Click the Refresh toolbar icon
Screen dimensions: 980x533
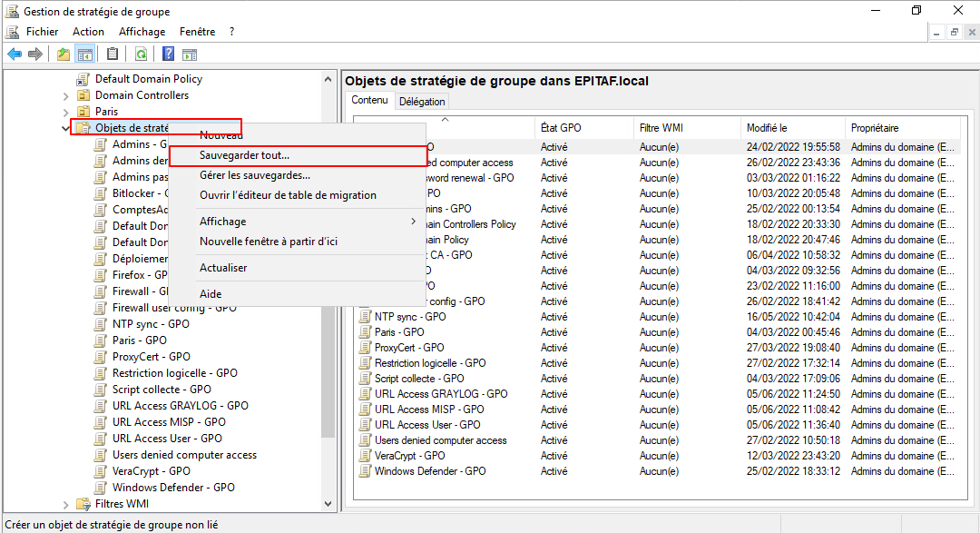click(141, 54)
